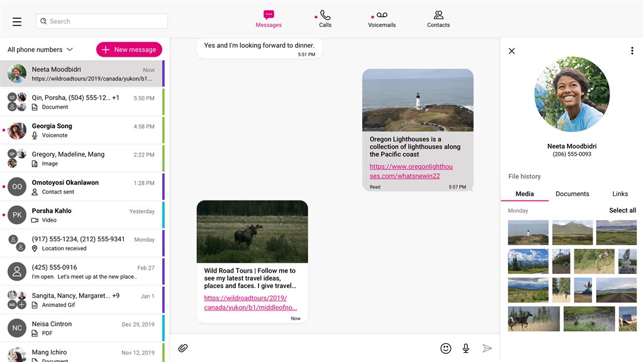Open the oregonlighthouses.com link

coord(411,171)
